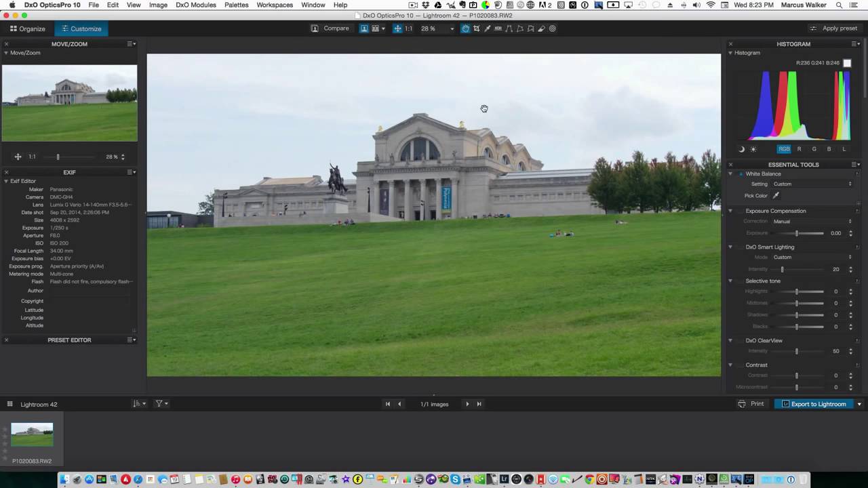Open the sort order icon in filmstrip
This screenshot has width=868, height=488.
tap(138, 404)
